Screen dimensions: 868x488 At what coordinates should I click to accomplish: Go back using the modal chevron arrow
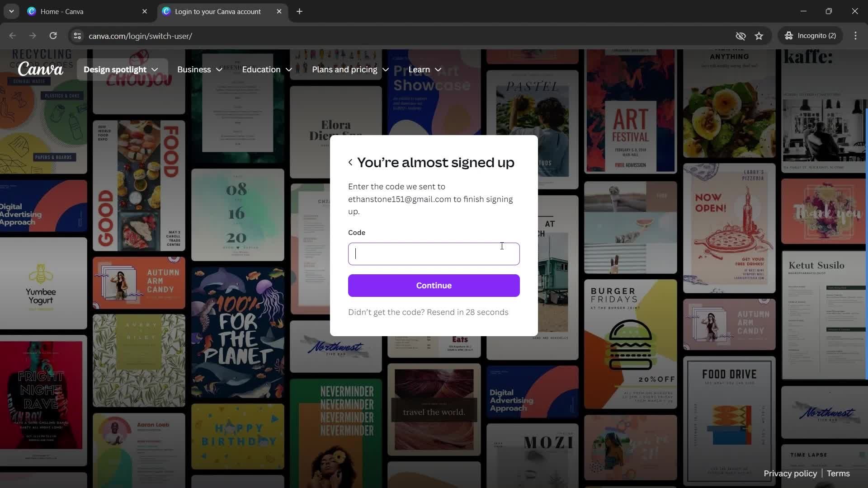(x=350, y=162)
